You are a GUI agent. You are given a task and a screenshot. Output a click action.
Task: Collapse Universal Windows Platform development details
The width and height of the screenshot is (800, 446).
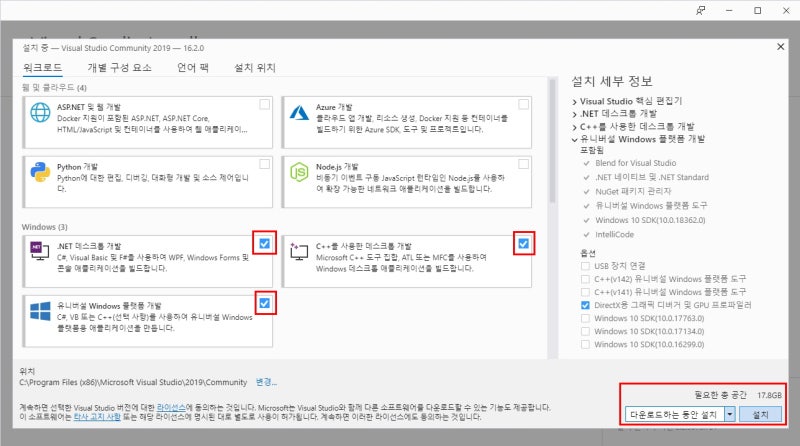point(574,139)
